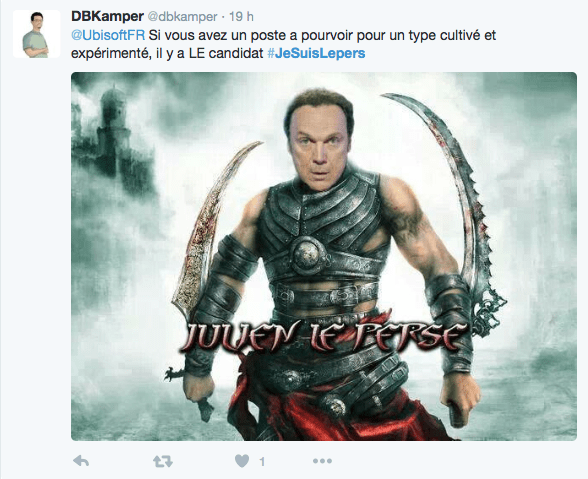Like the tweet with the heart icon

tap(242, 461)
